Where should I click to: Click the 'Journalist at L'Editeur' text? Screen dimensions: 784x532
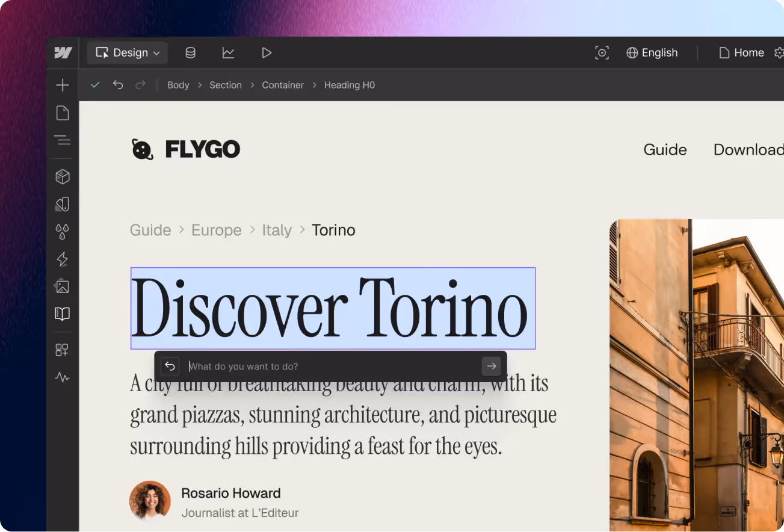pos(240,513)
